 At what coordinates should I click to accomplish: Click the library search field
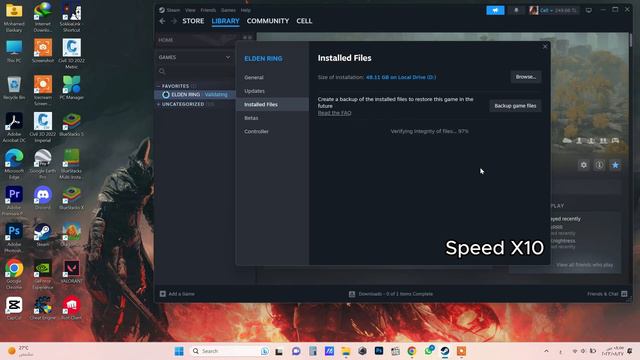(x=196, y=71)
